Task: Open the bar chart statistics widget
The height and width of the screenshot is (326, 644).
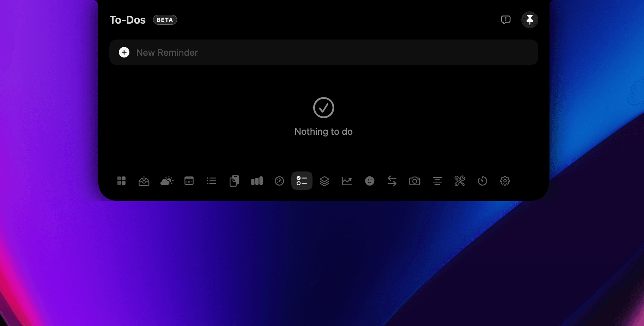Action: pos(257,181)
